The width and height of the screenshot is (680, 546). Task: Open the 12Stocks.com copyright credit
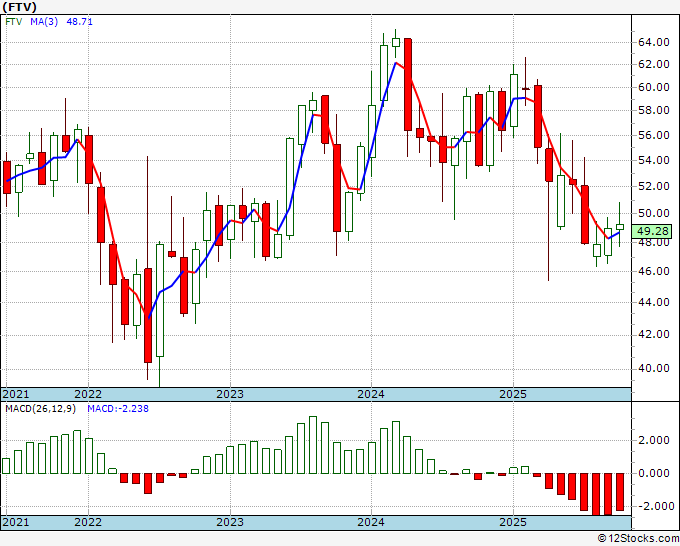tap(638, 539)
